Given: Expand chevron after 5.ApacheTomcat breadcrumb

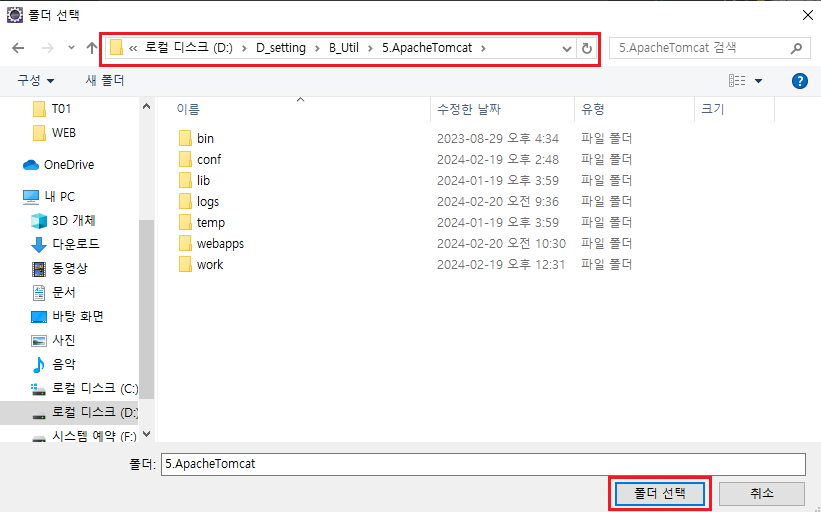Looking at the screenshot, I should [x=483, y=48].
